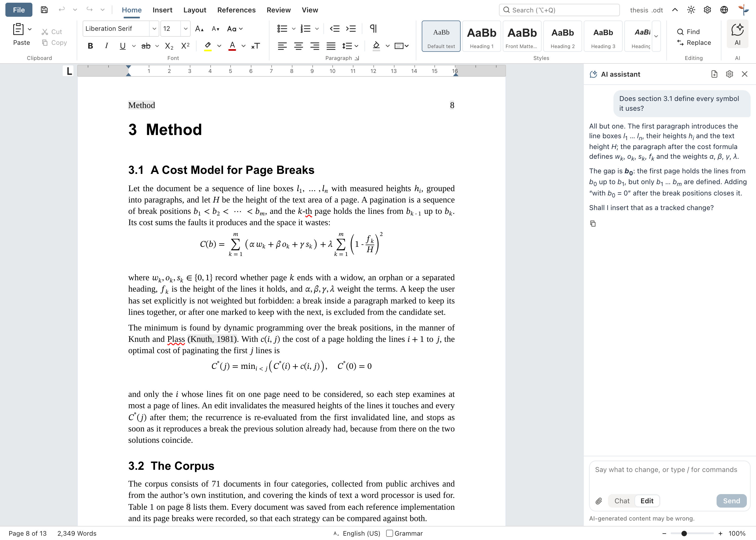Image resolution: width=756 pixels, height=540 pixels.
Task: Apply yellow highlight color
Action: (x=208, y=46)
